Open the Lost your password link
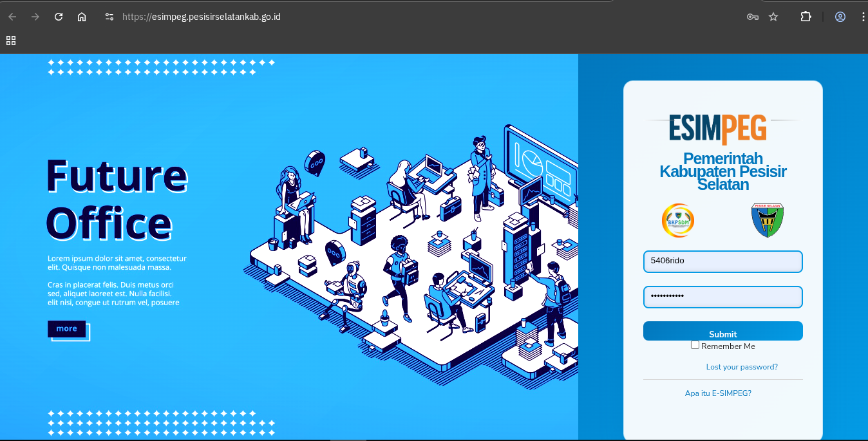868x441 pixels. click(x=742, y=367)
